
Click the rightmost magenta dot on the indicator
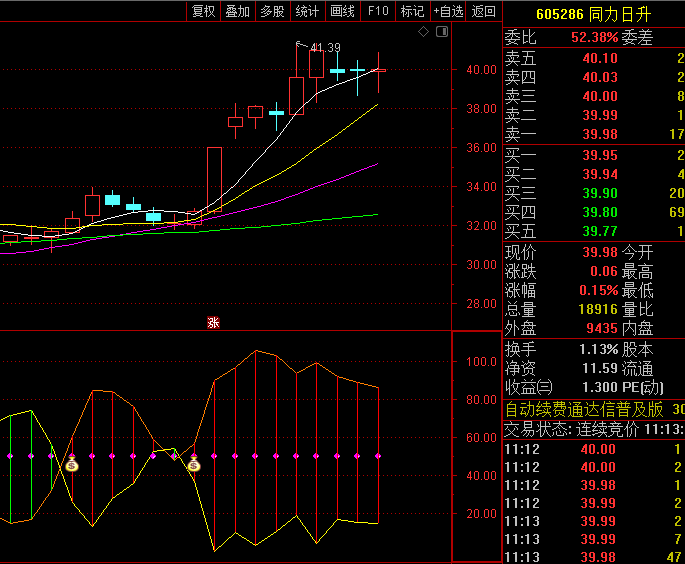pos(378,456)
